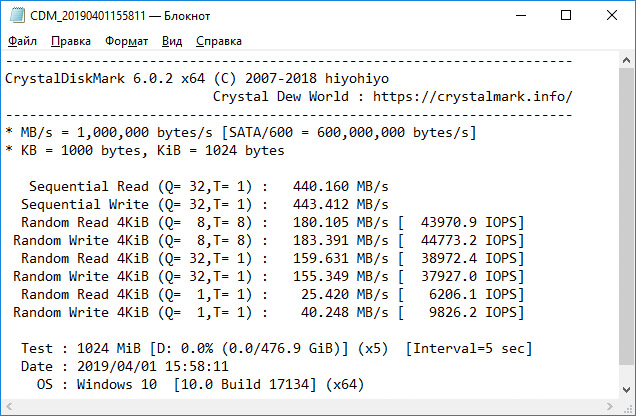Click the horizontal scrollbar right arrow

click(x=610, y=406)
